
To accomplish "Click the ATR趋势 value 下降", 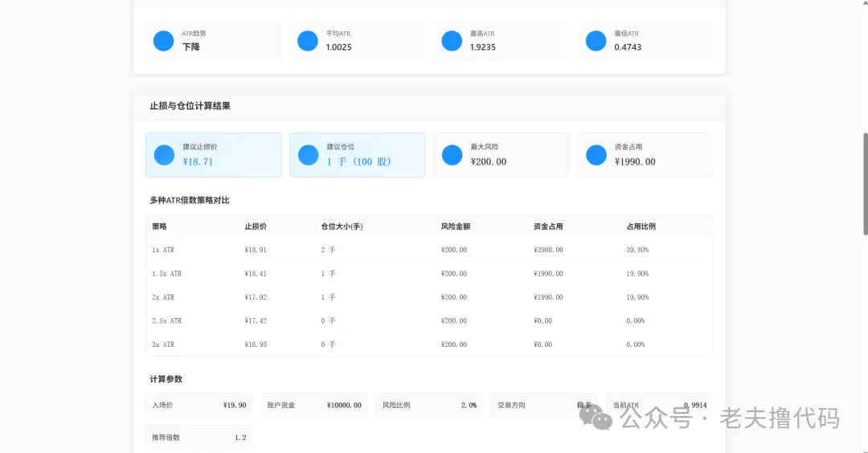I will (x=191, y=47).
